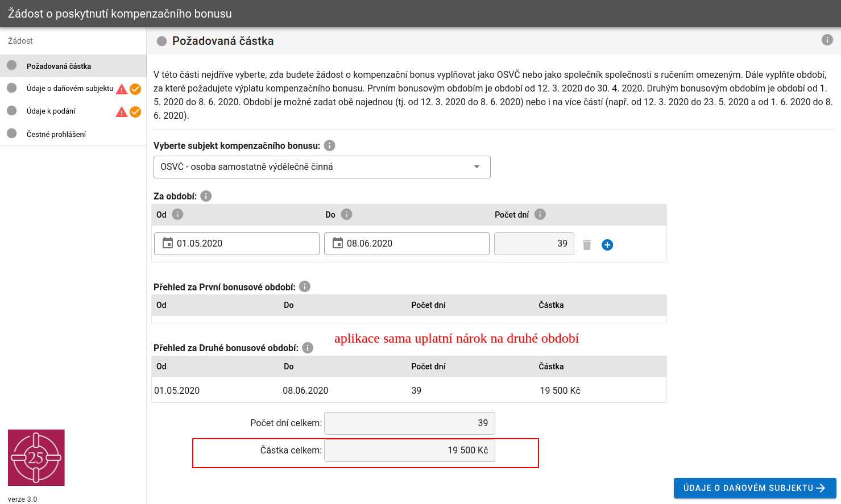Open info for Druhé bonusové období overview
The height and width of the screenshot is (504, 841).
tap(308, 348)
